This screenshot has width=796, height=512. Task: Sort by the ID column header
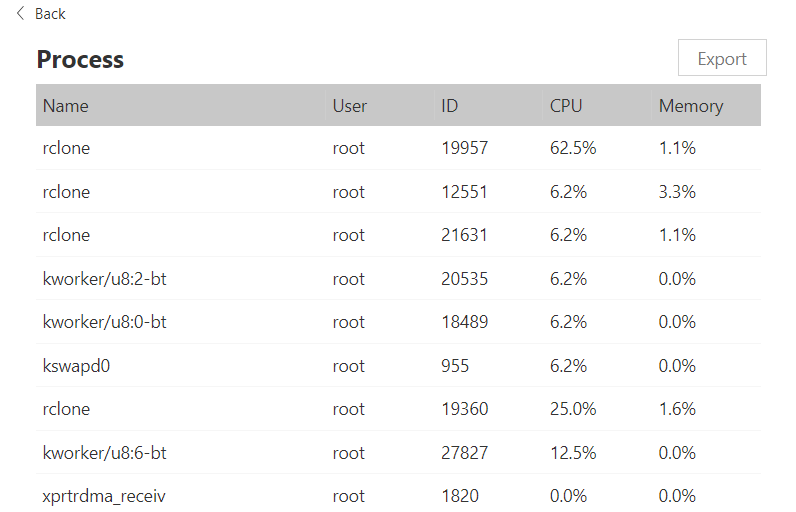click(450, 105)
